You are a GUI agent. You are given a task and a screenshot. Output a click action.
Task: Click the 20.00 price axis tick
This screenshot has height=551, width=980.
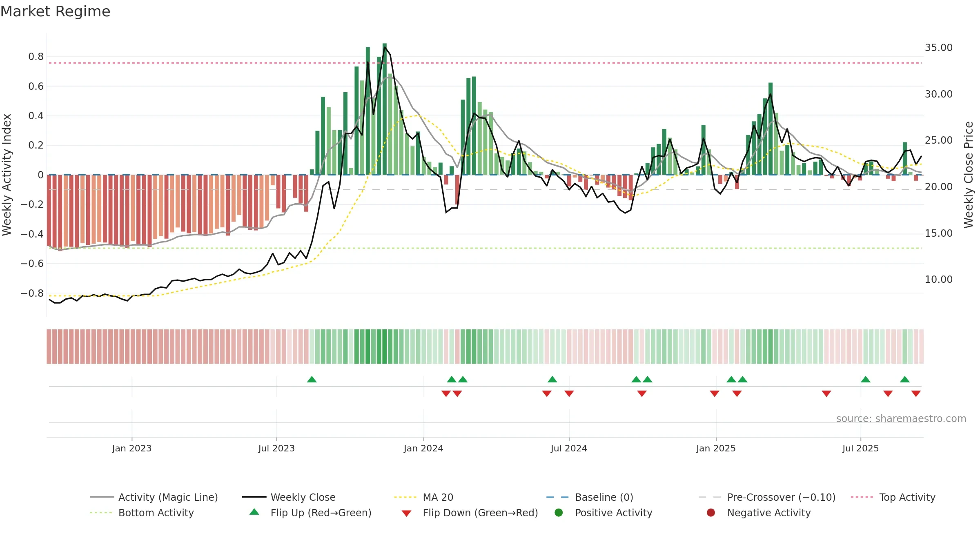point(939,187)
